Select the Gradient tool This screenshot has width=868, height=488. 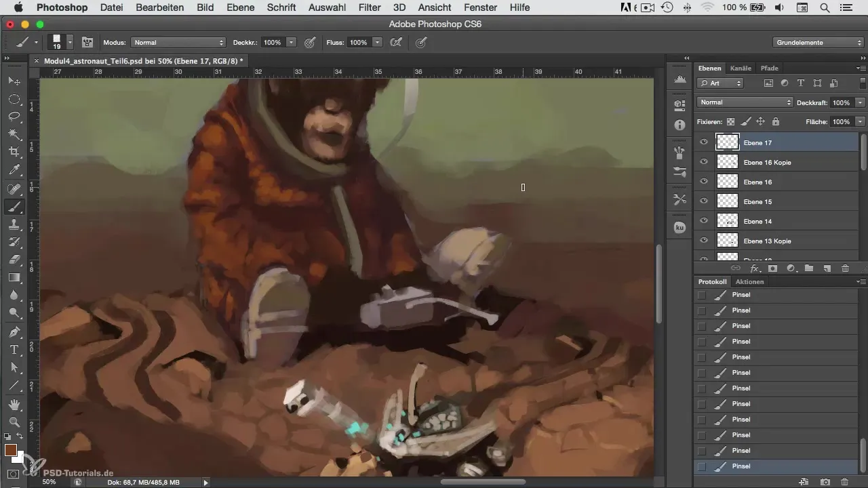coord(14,277)
